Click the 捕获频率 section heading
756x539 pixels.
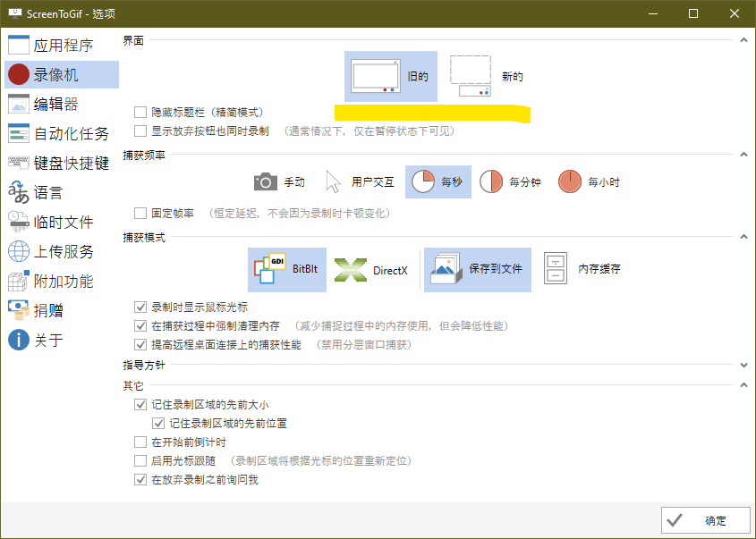(144, 156)
